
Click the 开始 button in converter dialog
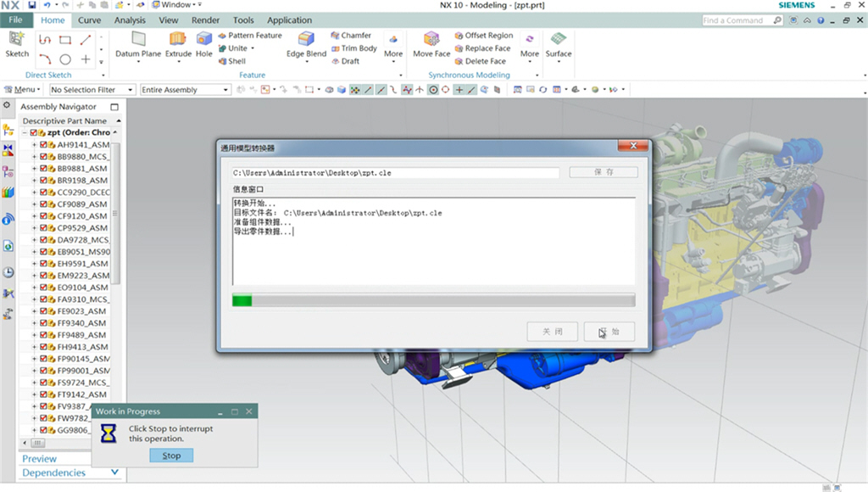pos(609,332)
